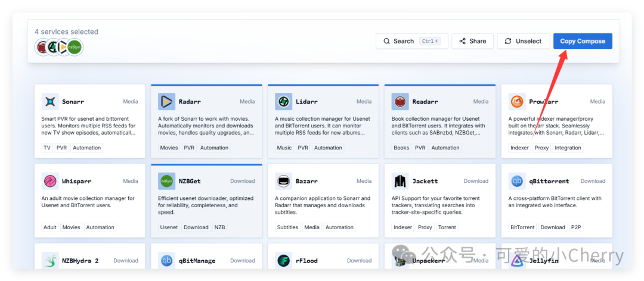This screenshot has width=644, height=281.
Task: Click the Adult tag on Whisparr
Action: coord(50,227)
